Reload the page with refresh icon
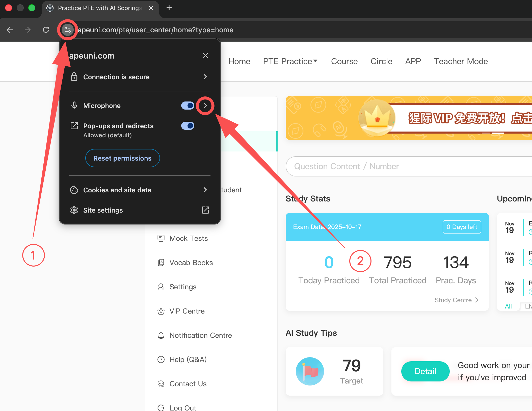 pyautogui.click(x=46, y=30)
